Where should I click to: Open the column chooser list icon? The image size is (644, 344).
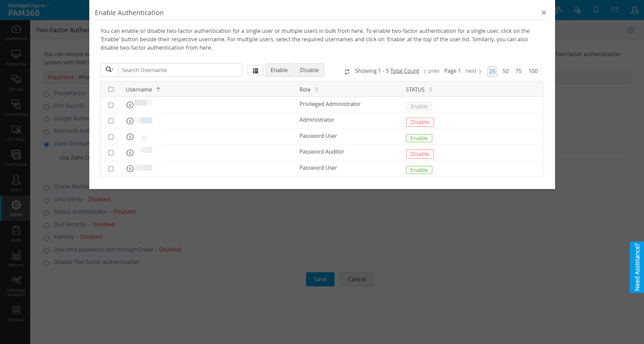pos(255,70)
